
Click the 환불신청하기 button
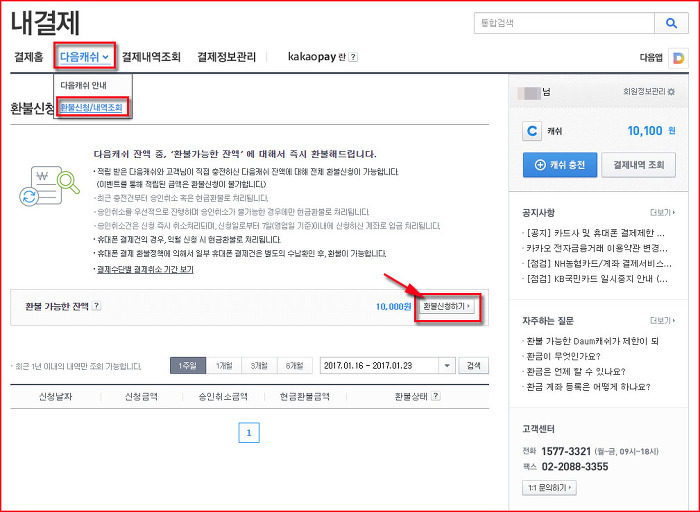pos(447,306)
